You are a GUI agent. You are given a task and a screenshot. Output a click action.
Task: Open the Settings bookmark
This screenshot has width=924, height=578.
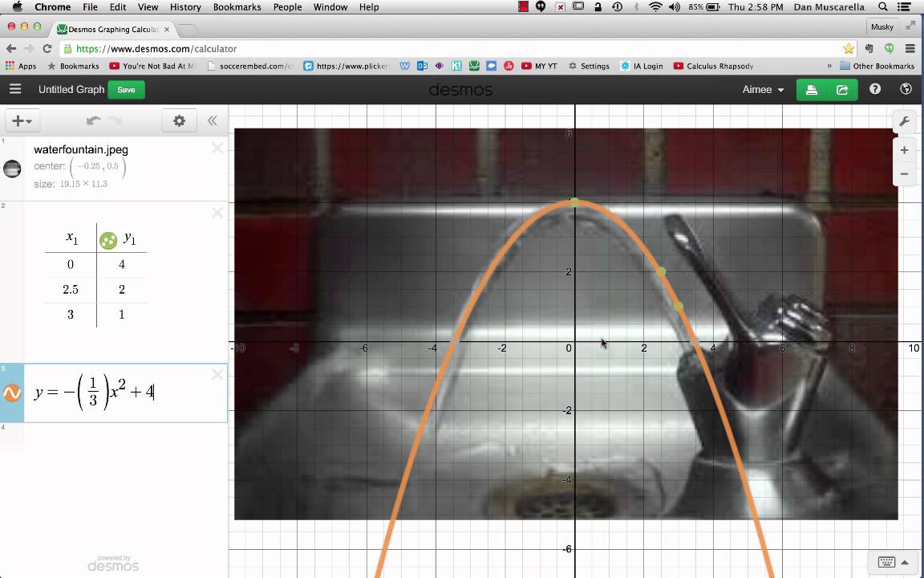[588, 66]
